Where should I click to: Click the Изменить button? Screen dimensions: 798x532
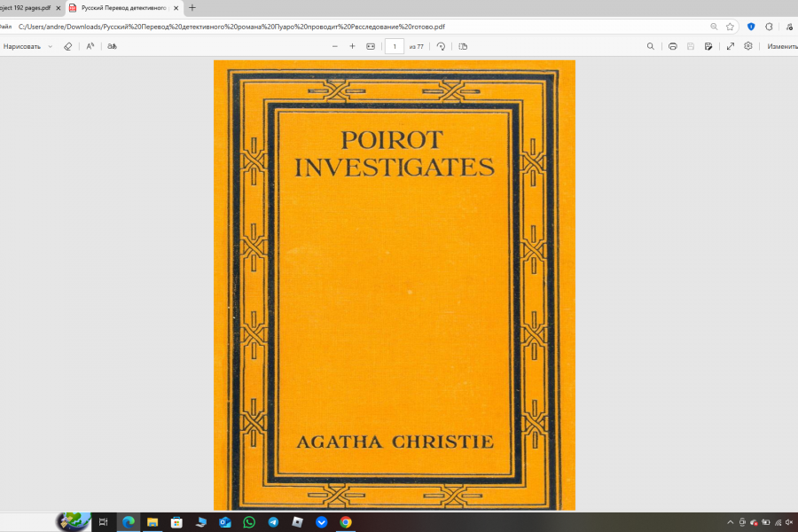click(x=782, y=46)
